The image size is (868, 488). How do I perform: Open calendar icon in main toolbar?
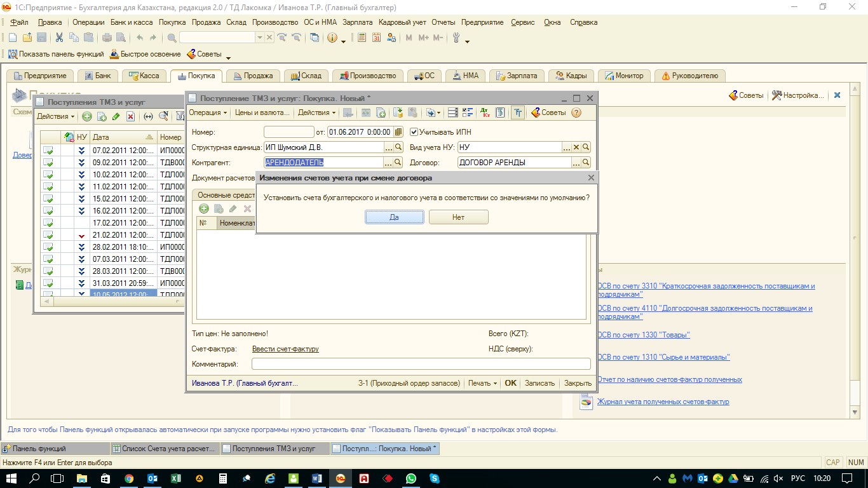tap(376, 37)
